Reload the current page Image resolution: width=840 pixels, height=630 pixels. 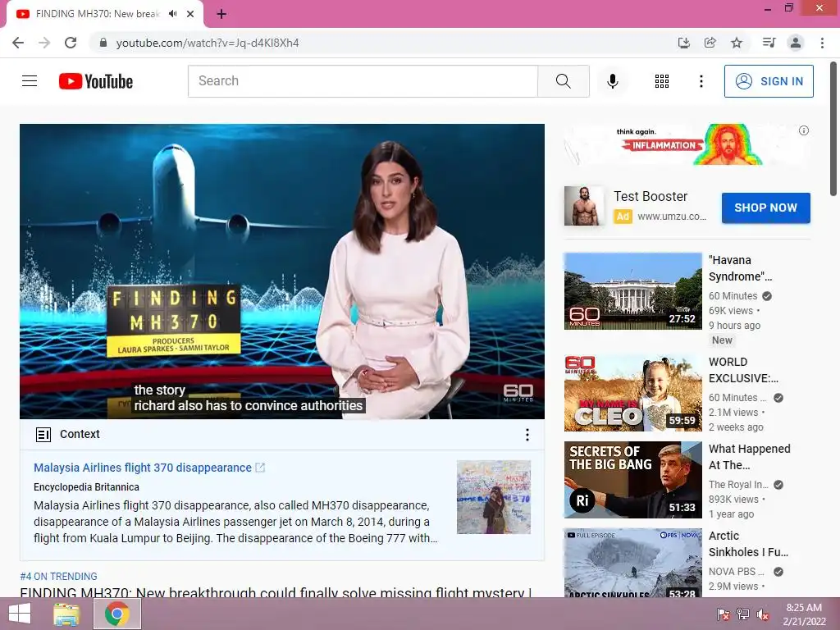pyautogui.click(x=71, y=43)
